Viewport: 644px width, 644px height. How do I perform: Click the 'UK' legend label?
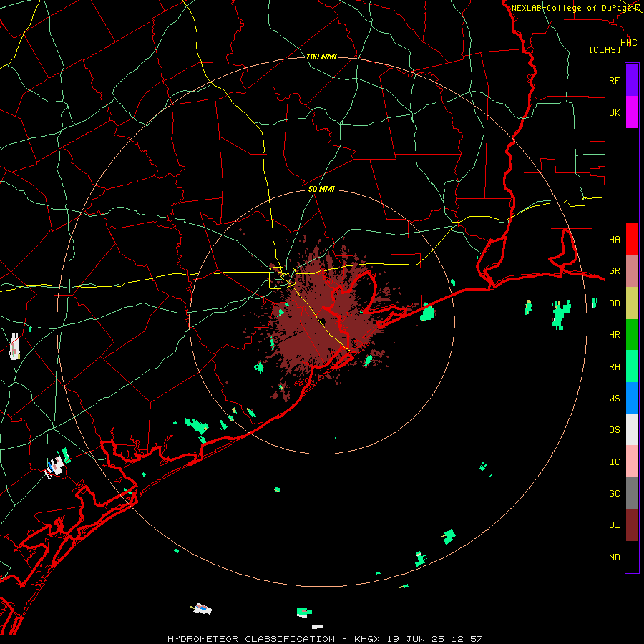tap(614, 112)
